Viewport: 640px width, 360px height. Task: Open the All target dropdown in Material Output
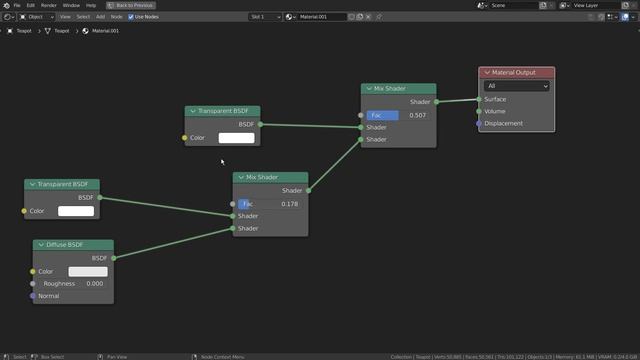[x=516, y=86]
